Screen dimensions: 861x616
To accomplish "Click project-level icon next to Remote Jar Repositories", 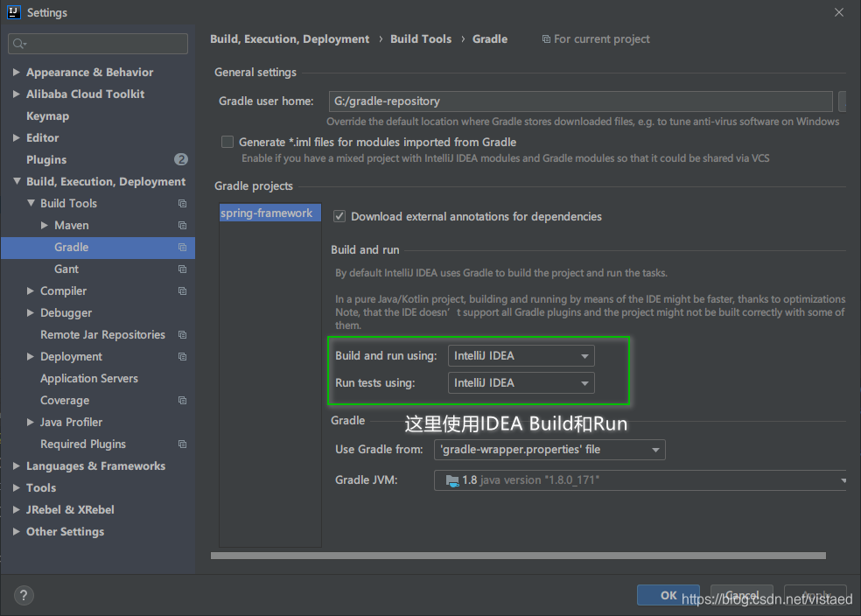I will pos(182,335).
